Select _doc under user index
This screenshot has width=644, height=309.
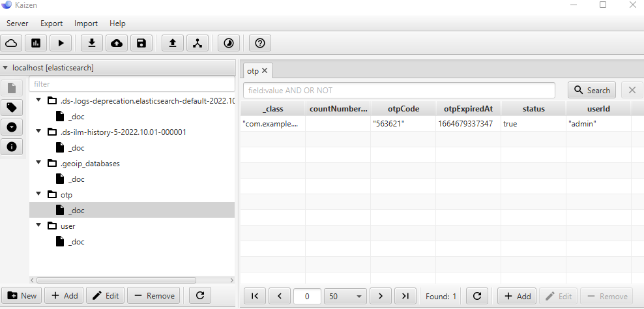76,242
